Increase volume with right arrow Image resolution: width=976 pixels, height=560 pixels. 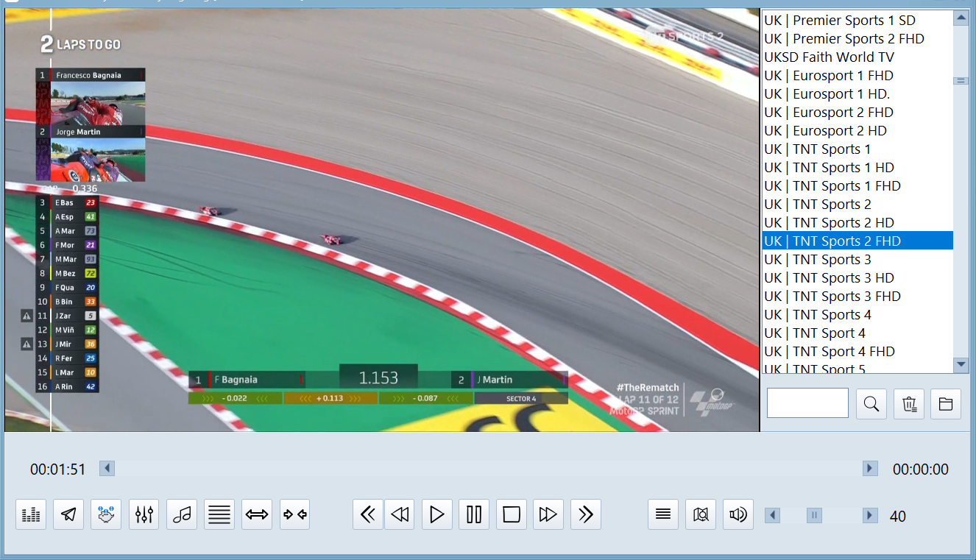point(870,515)
